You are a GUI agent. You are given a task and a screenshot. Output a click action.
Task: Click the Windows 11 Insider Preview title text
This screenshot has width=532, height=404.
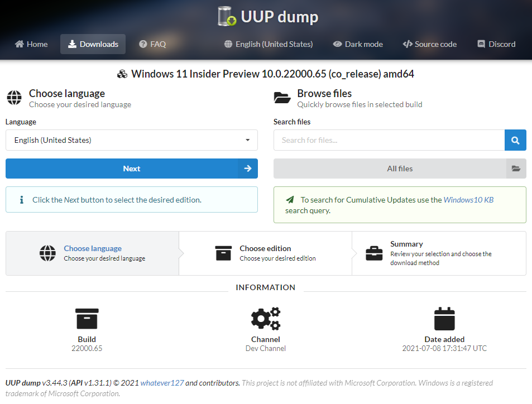pyautogui.click(x=273, y=74)
